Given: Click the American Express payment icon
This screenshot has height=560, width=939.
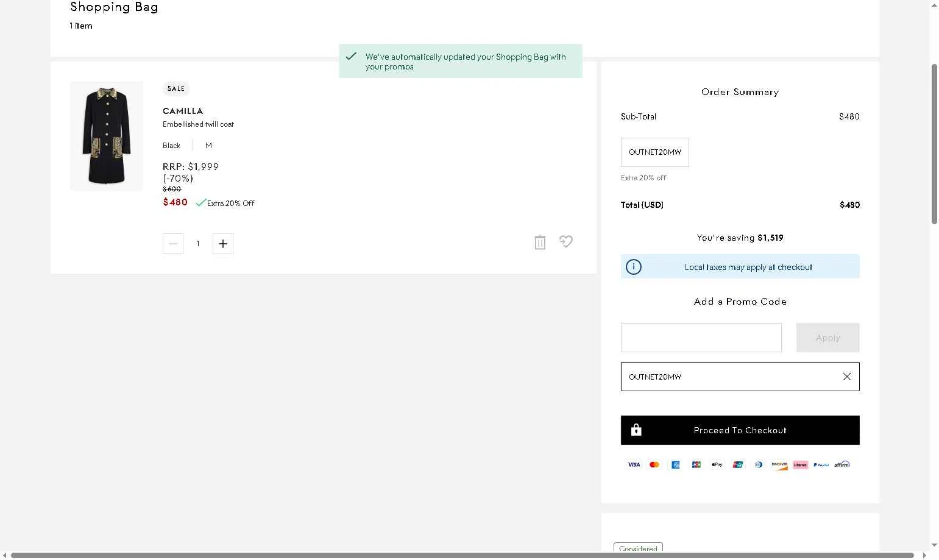Looking at the screenshot, I should [676, 464].
